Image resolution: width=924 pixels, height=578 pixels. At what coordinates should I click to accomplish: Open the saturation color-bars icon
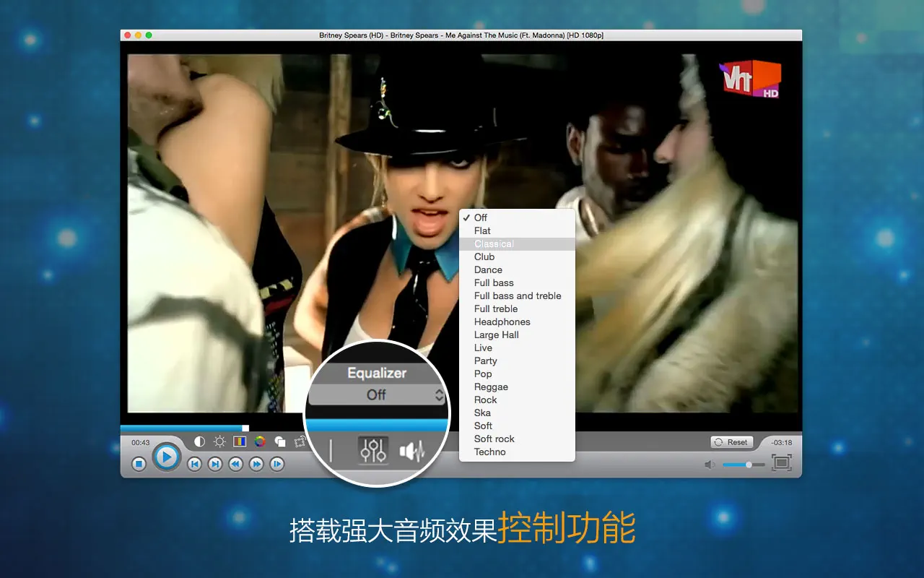click(x=240, y=441)
